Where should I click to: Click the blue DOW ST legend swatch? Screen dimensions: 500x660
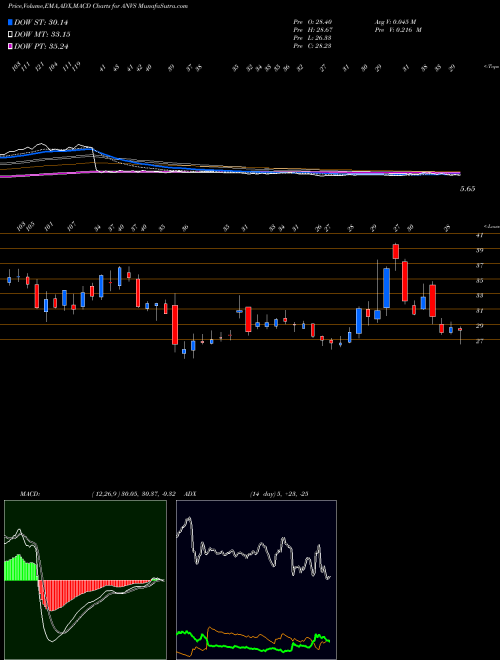point(10,22)
